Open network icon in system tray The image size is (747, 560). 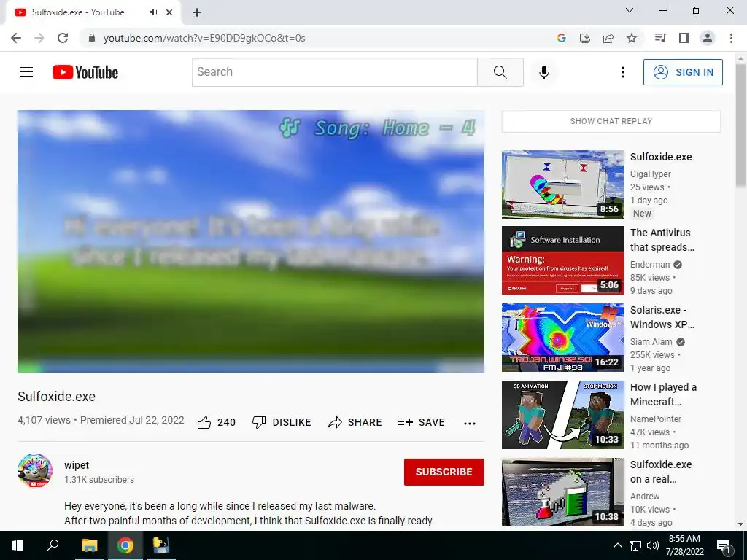click(x=635, y=545)
